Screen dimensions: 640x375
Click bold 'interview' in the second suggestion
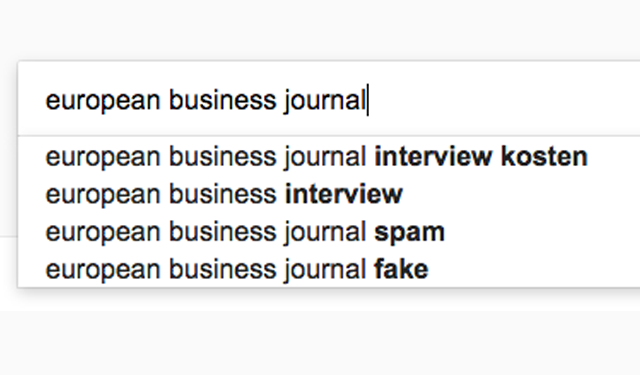tap(344, 194)
